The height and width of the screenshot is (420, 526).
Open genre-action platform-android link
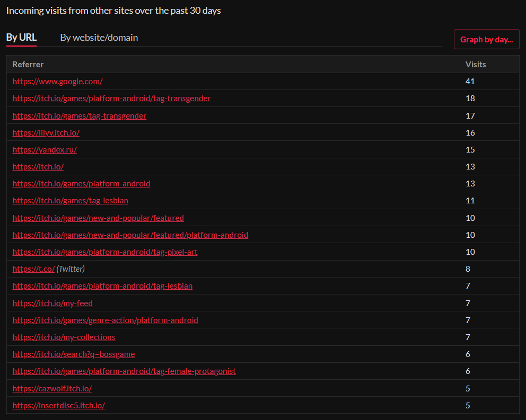106,320
